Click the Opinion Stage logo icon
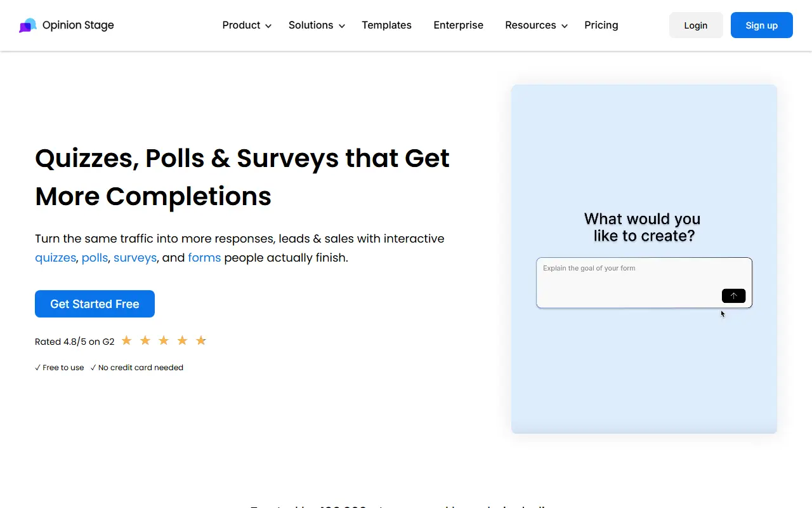The image size is (812, 508). [28, 25]
